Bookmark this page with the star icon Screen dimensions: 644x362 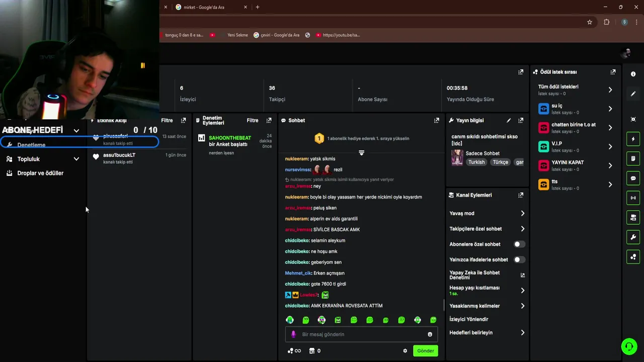coord(590,22)
